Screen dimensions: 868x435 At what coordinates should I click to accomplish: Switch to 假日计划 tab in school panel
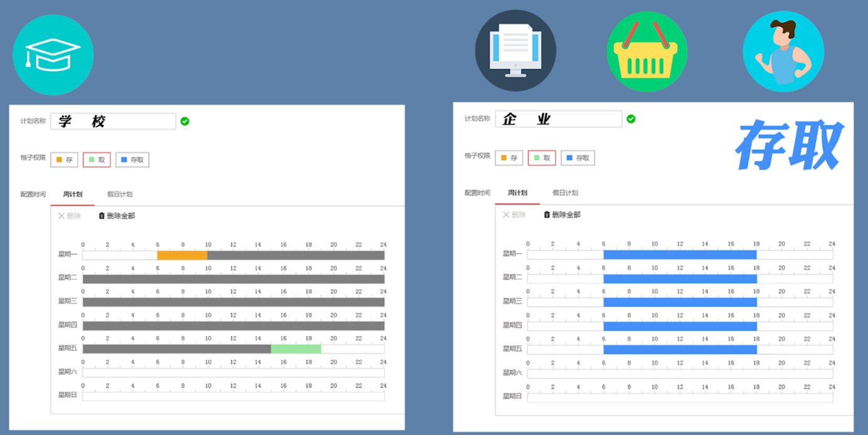tap(119, 194)
